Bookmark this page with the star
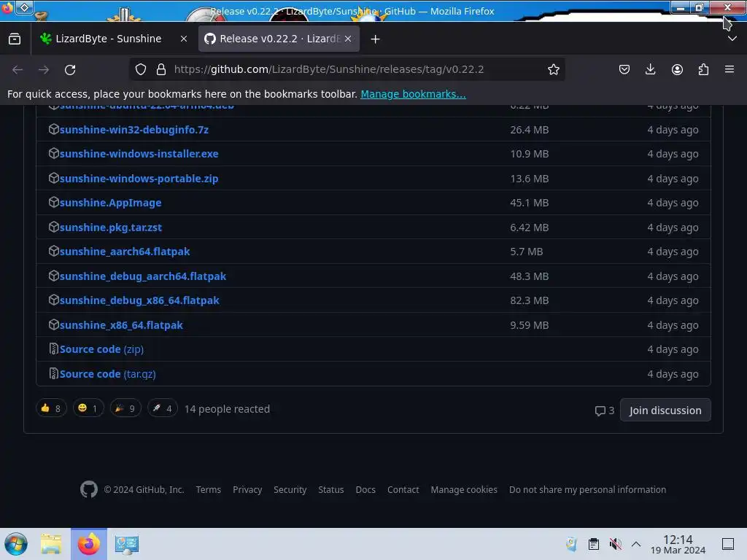Screen dimensions: 747x560 pos(554,69)
